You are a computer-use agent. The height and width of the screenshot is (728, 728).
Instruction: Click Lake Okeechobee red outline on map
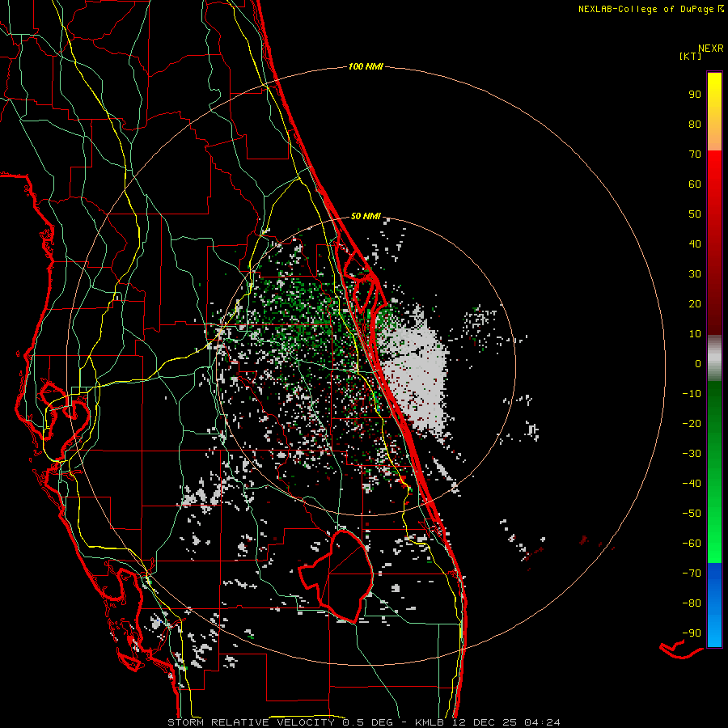[335, 576]
